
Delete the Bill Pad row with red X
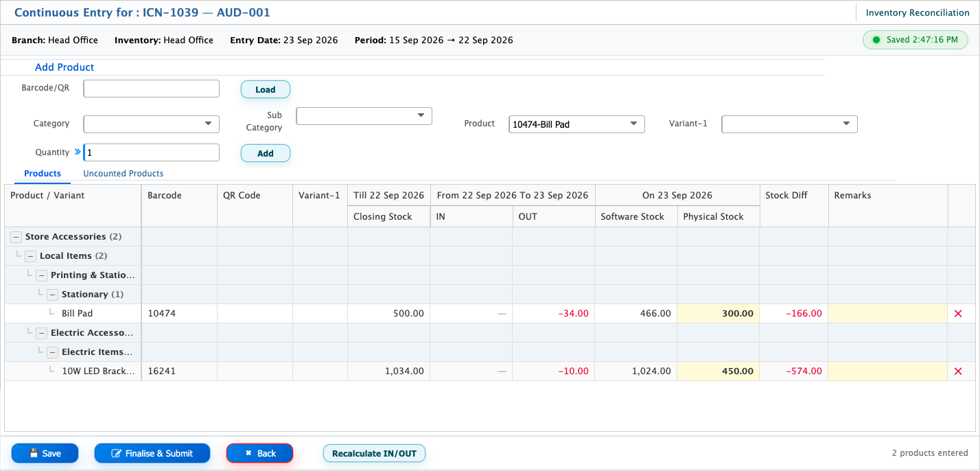click(958, 314)
